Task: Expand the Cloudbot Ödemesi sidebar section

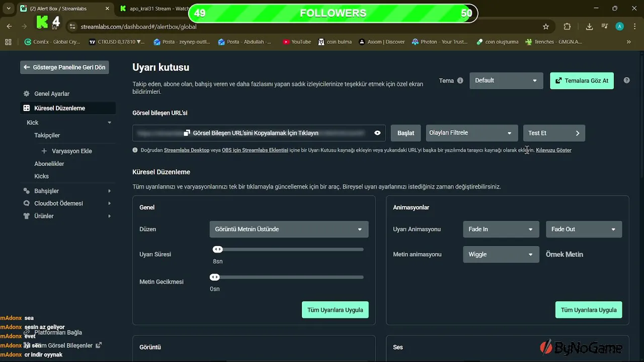Action: pos(110,204)
